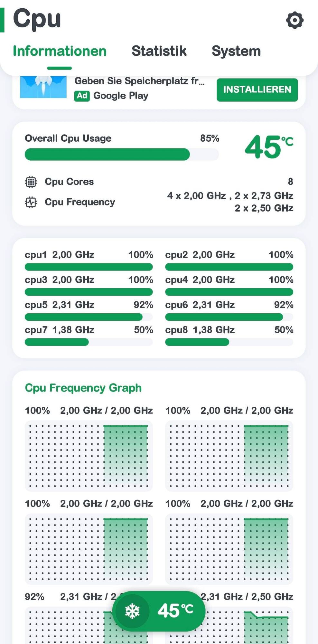The height and width of the screenshot is (644, 318).
Task: Tap the cpu5 2,31 GHz usage bar
Action: coord(89,317)
